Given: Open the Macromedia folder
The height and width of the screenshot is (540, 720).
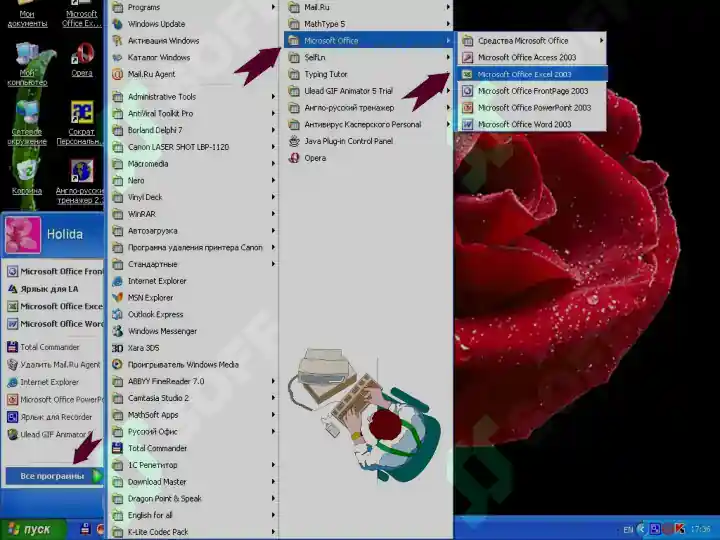Looking at the screenshot, I should click(194, 163).
